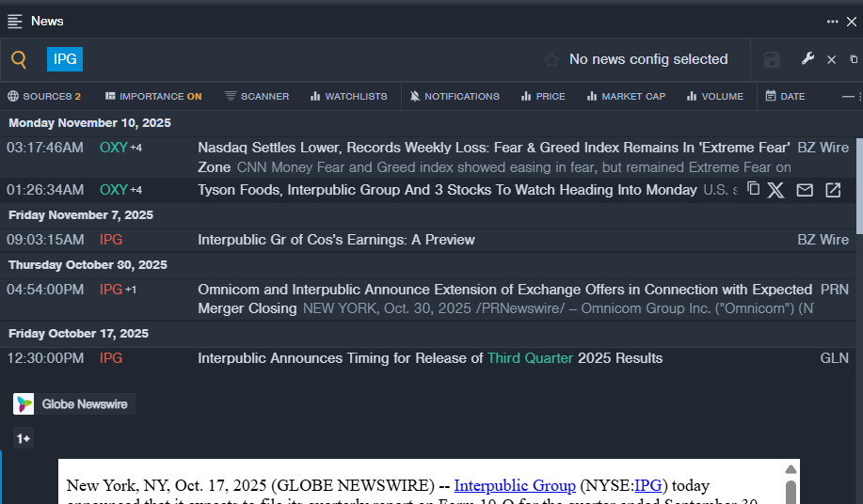Open the Market Cap filter

(x=626, y=96)
